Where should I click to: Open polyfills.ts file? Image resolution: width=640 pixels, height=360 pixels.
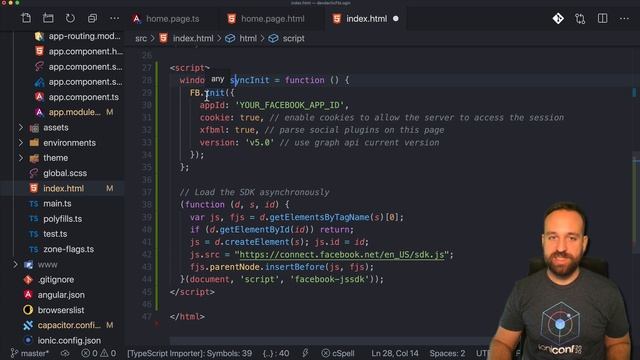62,219
